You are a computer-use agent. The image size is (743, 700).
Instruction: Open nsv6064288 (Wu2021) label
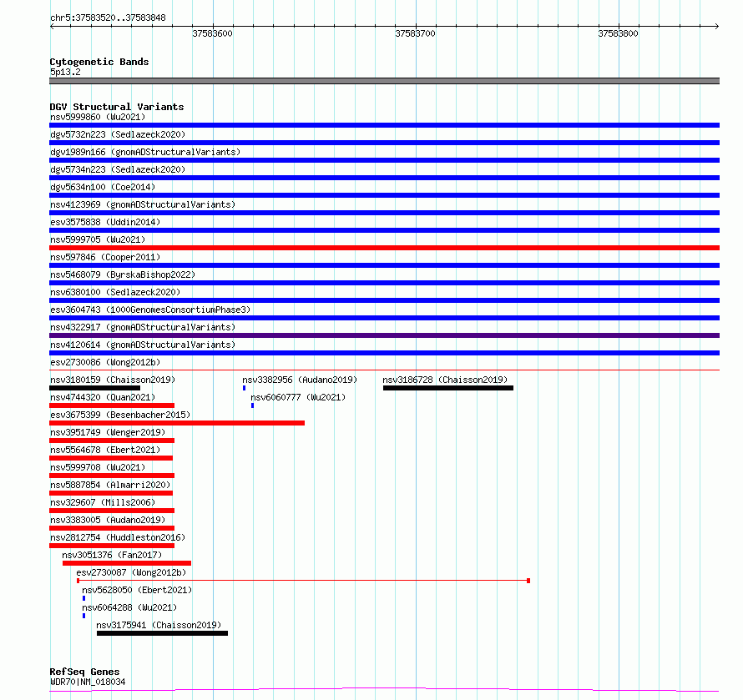pos(129,607)
